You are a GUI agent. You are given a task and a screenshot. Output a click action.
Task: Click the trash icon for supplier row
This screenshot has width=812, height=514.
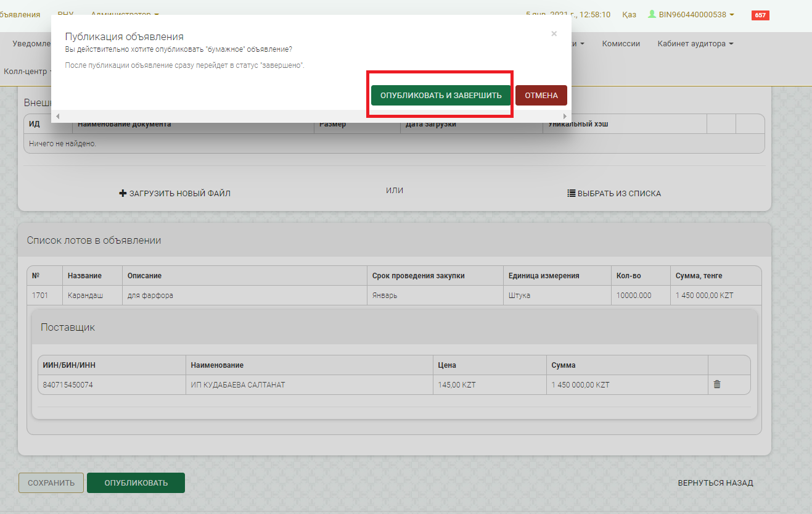(x=716, y=384)
